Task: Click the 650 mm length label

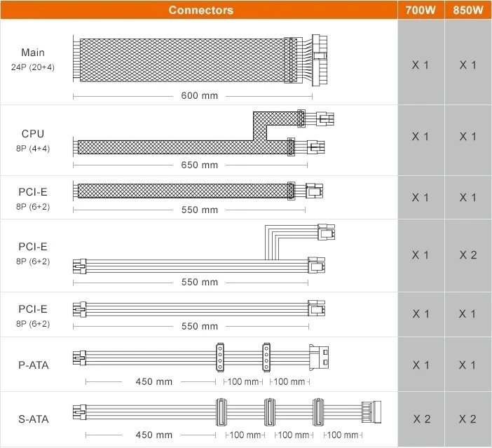Action: click(x=199, y=165)
